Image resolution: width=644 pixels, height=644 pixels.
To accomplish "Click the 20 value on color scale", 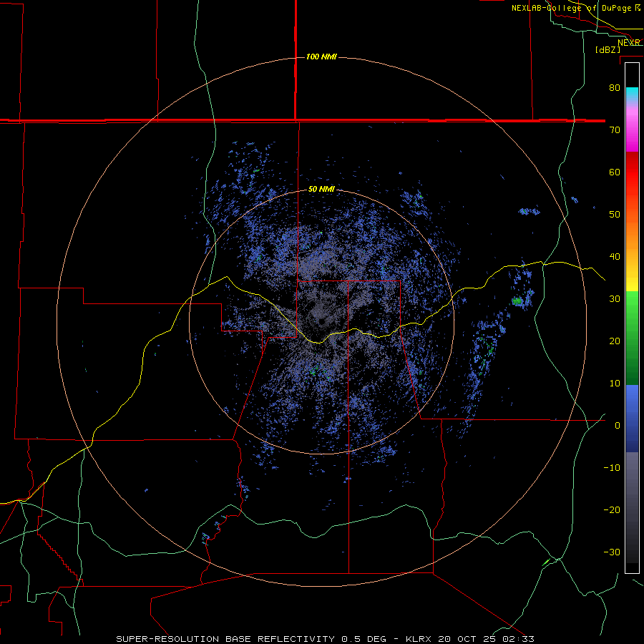I will pos(615,341).
